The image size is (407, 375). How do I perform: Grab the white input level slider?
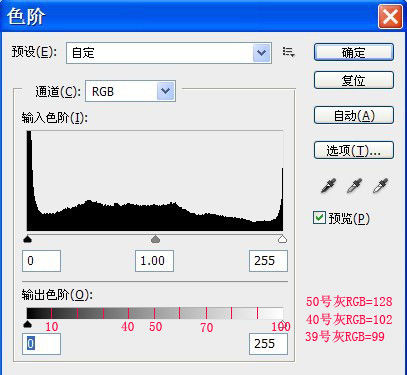tap(283, 239)
